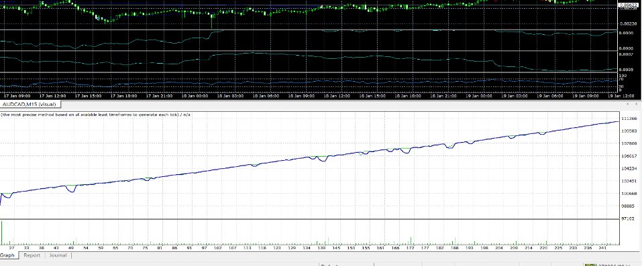Click the 111366 balance axis label
The width and height of the screenshot is (644, 266).
[629, 118]
